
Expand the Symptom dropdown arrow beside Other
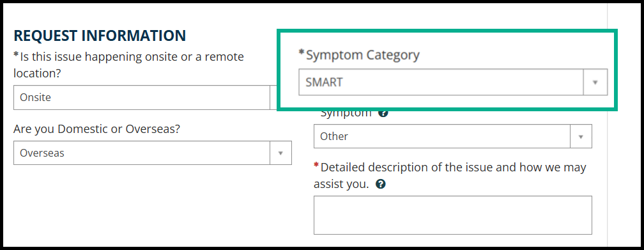tap(581, 137)
